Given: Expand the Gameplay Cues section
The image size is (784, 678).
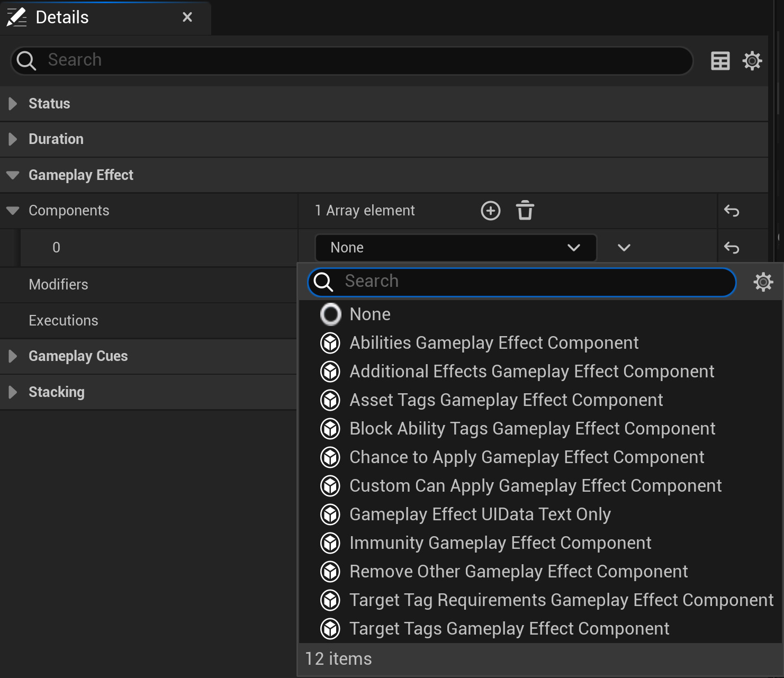Looking at the screenshot, I should point(13,356).
